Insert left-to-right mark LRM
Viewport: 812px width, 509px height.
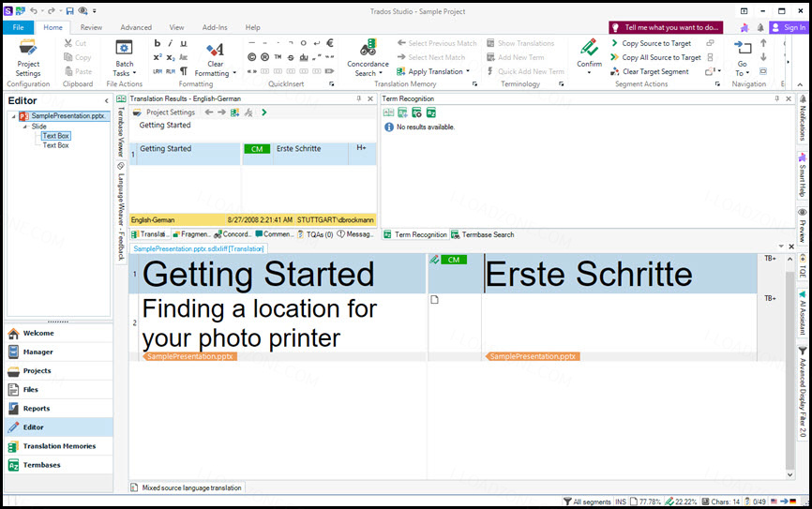click(x=158, y=71)
